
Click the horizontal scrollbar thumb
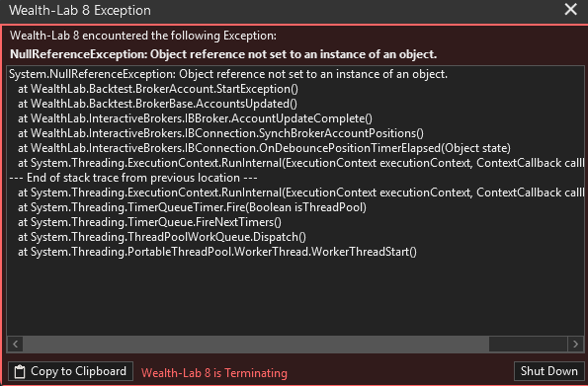click(256, 344)
